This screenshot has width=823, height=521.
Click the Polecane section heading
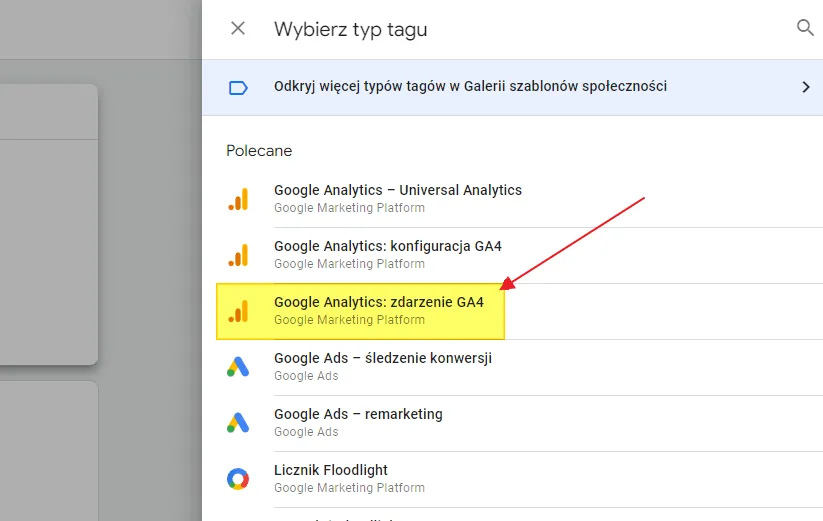coord(259,151)
